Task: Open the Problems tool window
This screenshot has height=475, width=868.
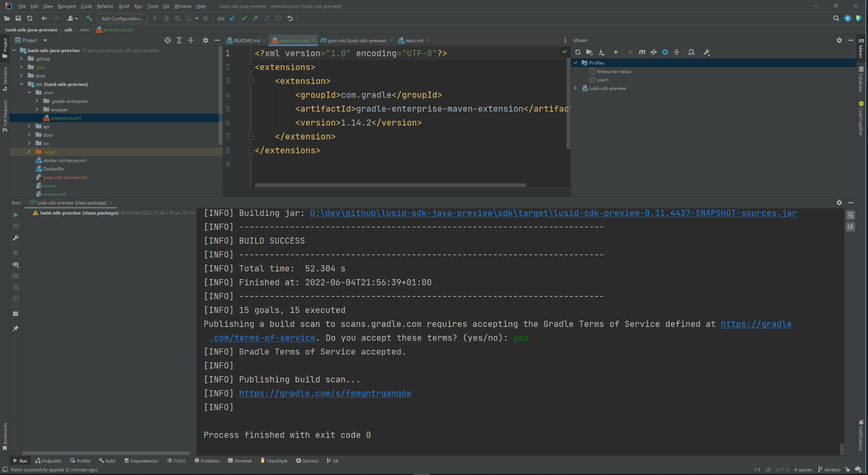Action: click(207, 461)
